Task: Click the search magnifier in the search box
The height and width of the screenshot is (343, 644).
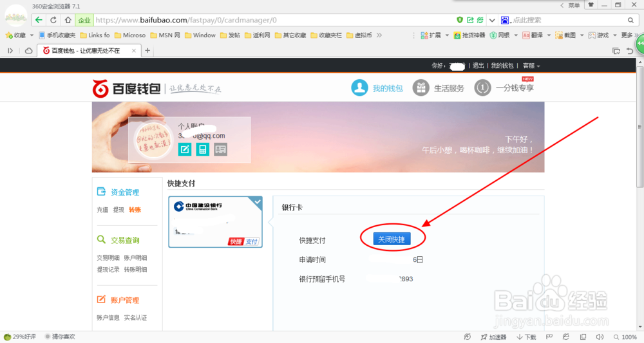Action: pyautogui.click(x=630, y=20)
